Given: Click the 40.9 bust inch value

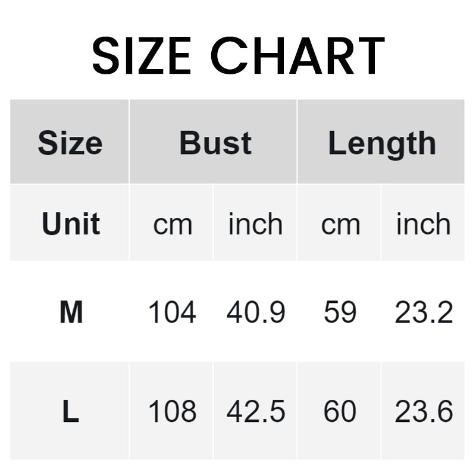Looking at the screenshot, I should pos(256,312).
